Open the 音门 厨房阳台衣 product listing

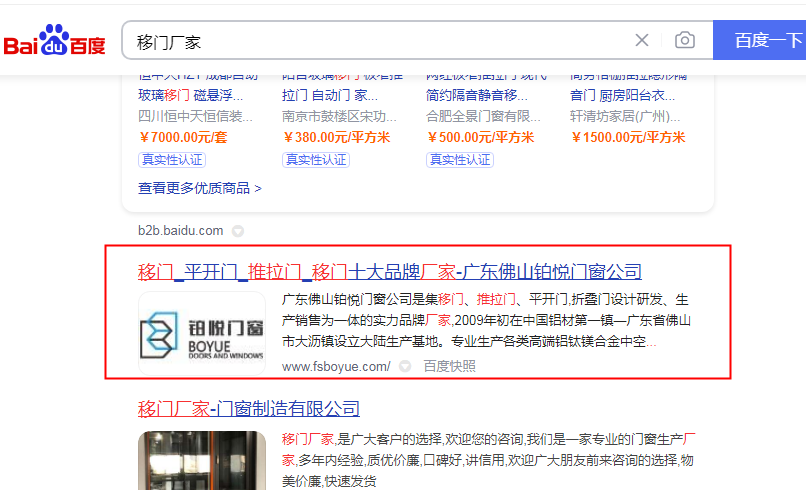tap(625, 96)
